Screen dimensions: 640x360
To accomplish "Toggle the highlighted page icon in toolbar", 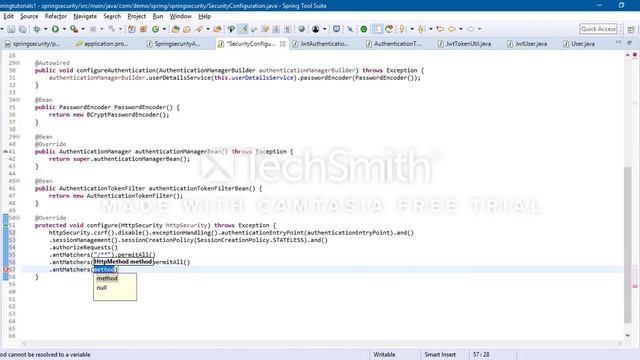I will 378,29.
